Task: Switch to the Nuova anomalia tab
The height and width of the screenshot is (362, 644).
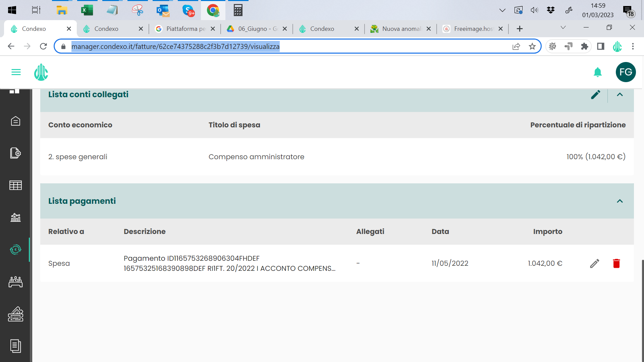Action: click(x=401, y=29)
